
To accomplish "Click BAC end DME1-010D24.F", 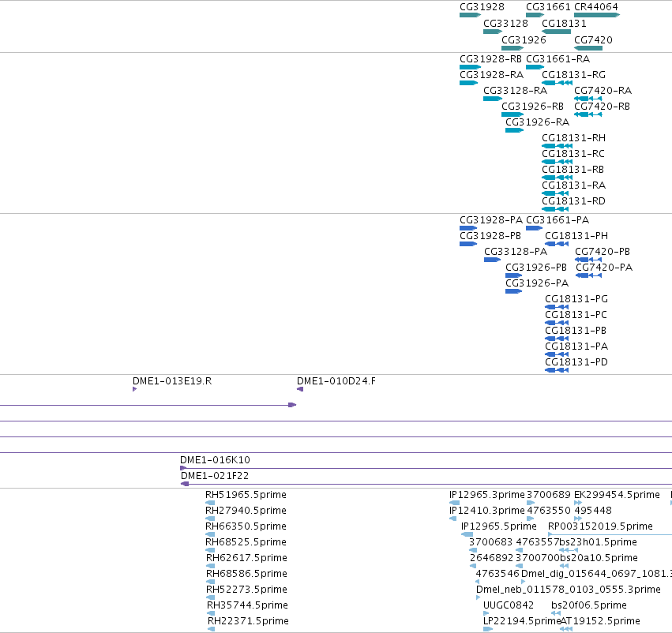I will (336, 380).
